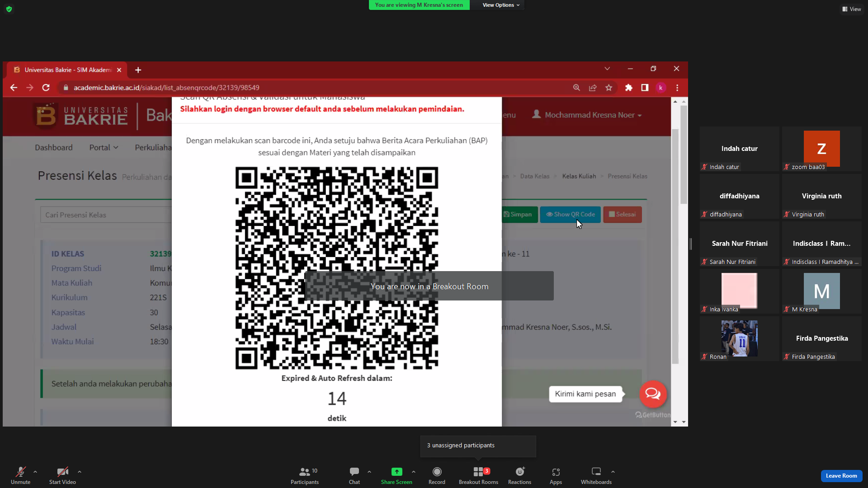Screen dimensions: 868x488
Task: Expand the Portal menu
Action: (104, 148)
